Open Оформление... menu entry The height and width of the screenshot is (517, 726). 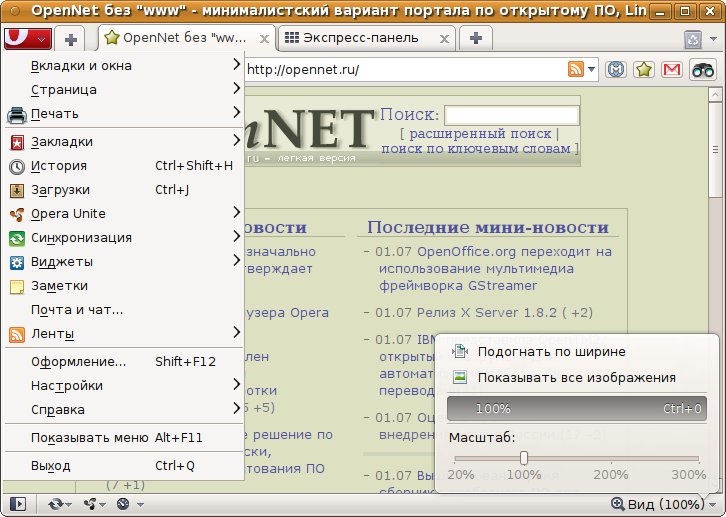coord(124,361)
